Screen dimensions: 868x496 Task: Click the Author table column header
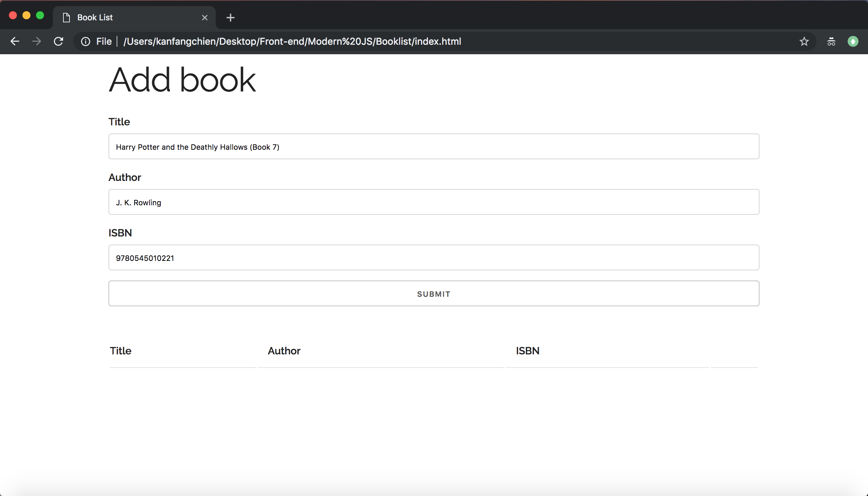284,351
